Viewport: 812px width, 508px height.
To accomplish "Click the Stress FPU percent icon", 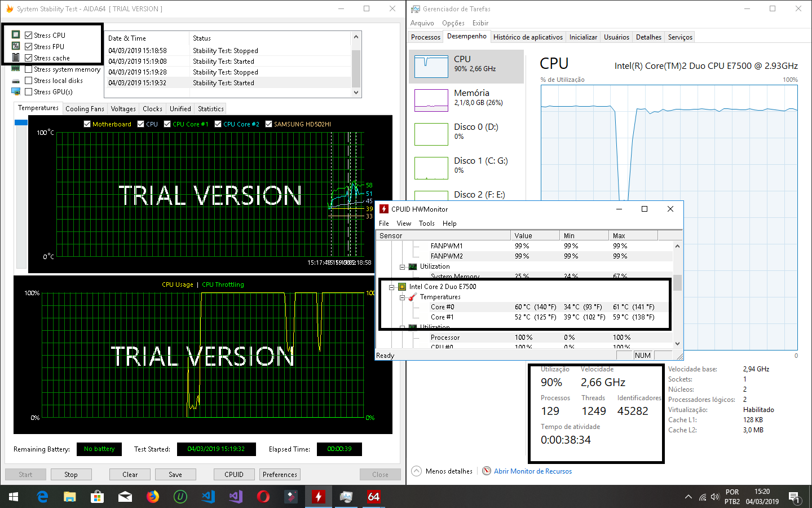I will (16, 46).
